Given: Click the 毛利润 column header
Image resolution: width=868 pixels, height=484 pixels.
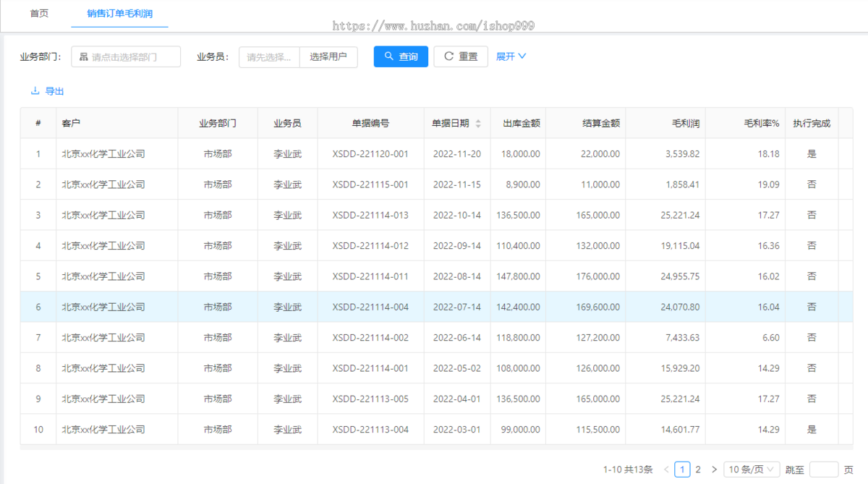Looking at the screenshot, I should (x=686, y=124).
